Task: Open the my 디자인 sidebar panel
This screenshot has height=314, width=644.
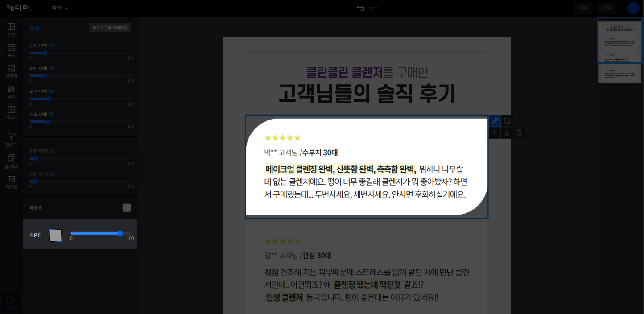Action: (x=11, y=182)
